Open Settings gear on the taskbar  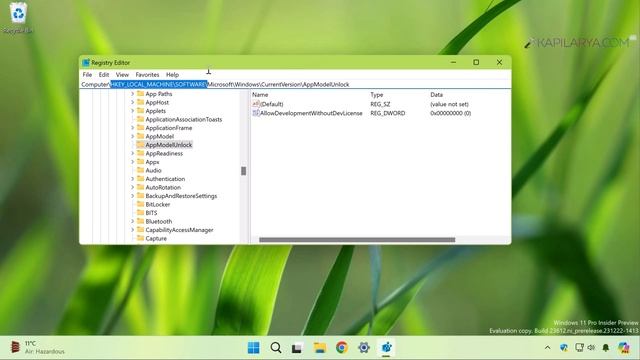click(x=364, y=347)
